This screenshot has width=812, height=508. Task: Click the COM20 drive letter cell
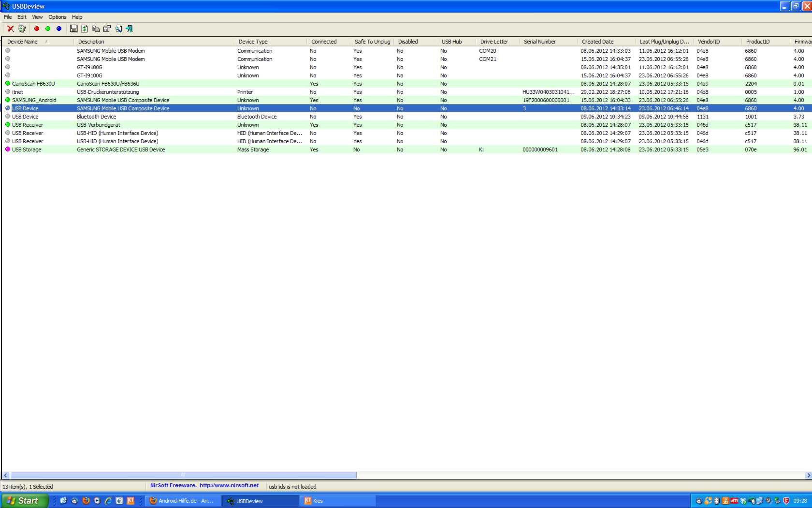tap(487, 50)
